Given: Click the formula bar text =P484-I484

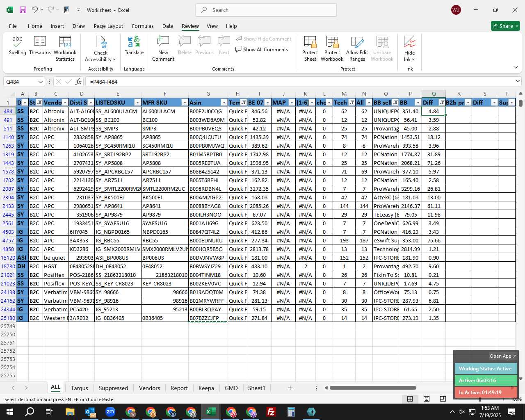Looking at the screenshot, I should (x=104, y=82).
